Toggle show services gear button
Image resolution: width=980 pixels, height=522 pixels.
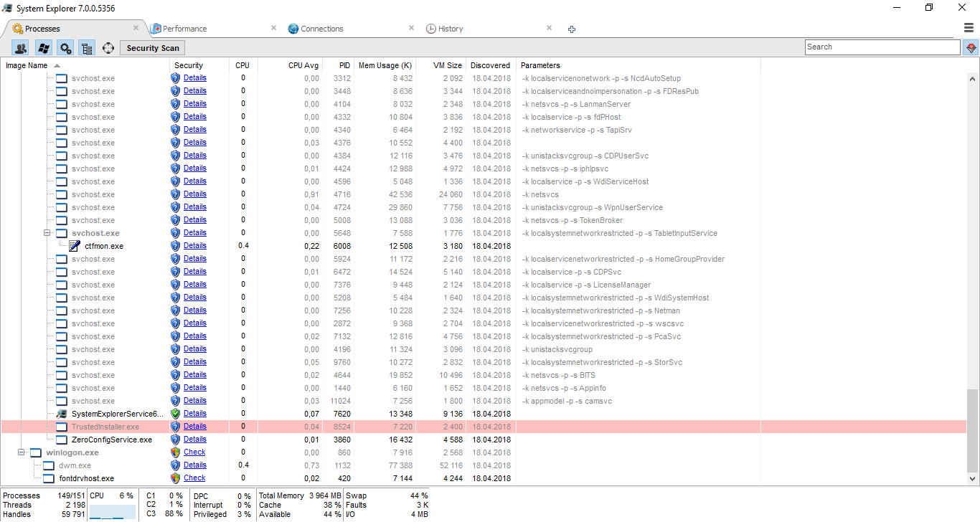[65, 48]
